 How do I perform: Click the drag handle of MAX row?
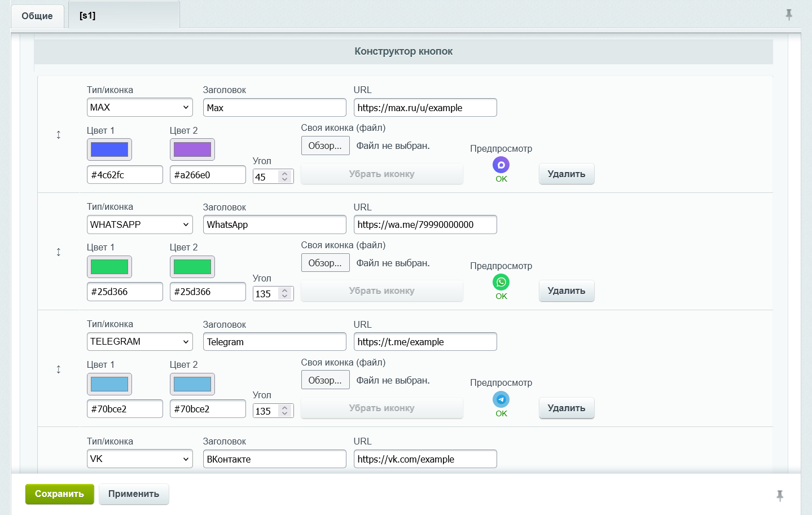(x=59, y=135)
